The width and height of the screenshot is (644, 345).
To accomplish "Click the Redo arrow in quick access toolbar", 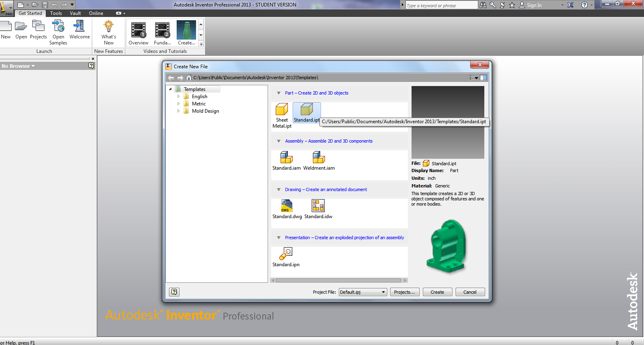I will pyautogui.click(x=64, y=5).
